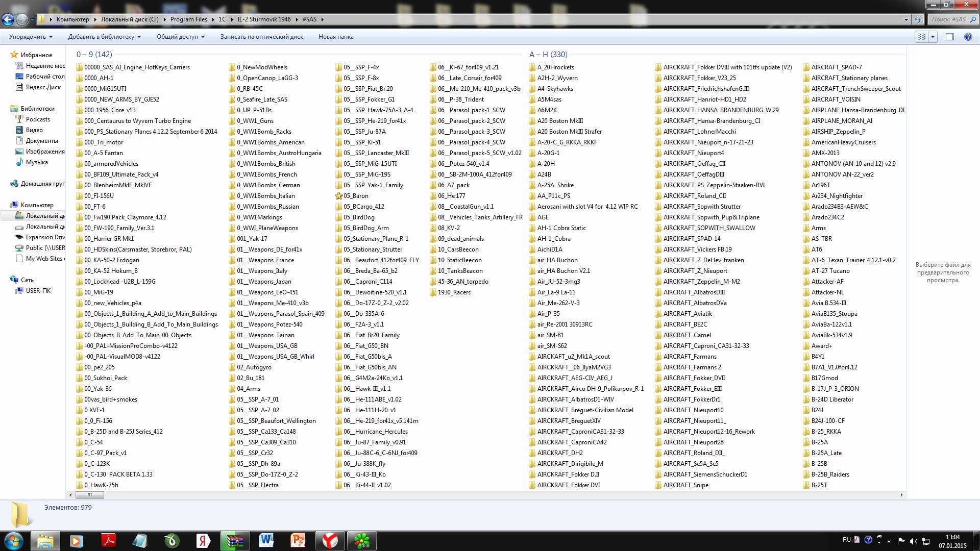Open WinRAR from the taskbar

235,541
